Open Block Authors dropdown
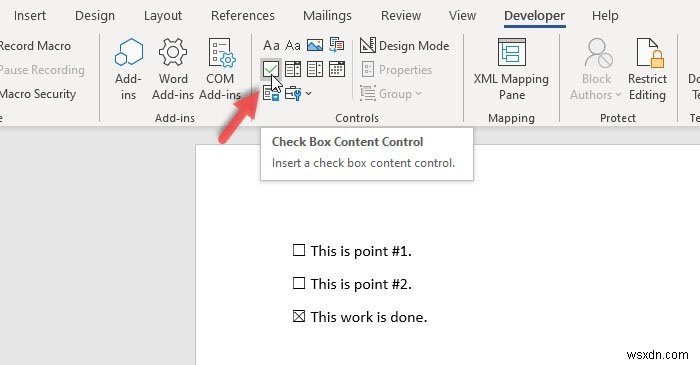Image resolution: width=700 pixels, height=365 pixels. (596, 69)
